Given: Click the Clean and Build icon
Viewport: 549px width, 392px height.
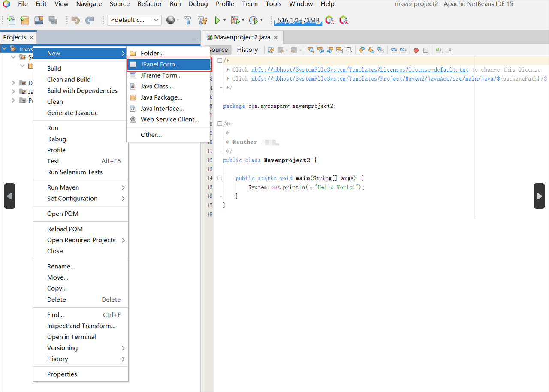Looking at the screenshot, I should tap(202, 20).
